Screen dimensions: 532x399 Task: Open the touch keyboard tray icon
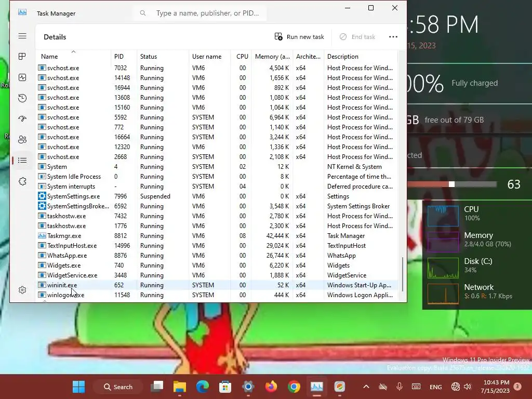pos(416,387)
